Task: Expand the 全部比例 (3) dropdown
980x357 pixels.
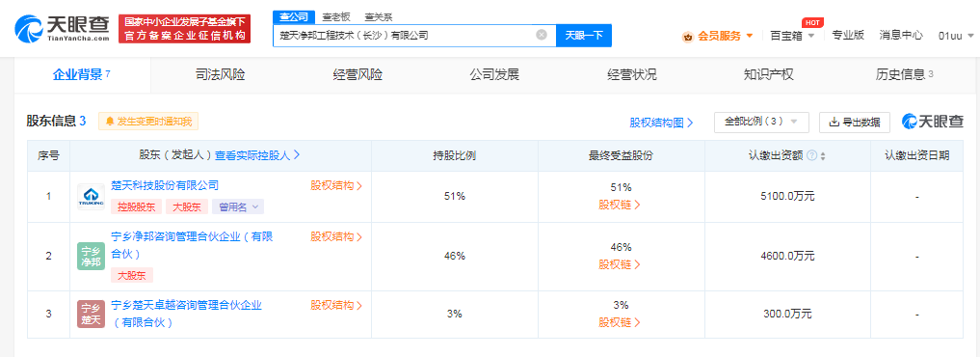Action: pos(761,123)
